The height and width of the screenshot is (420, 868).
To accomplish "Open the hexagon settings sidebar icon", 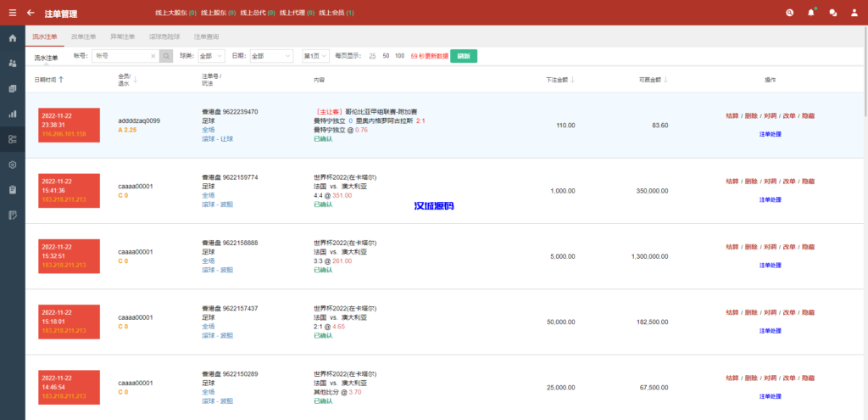I will coord(13,165).
